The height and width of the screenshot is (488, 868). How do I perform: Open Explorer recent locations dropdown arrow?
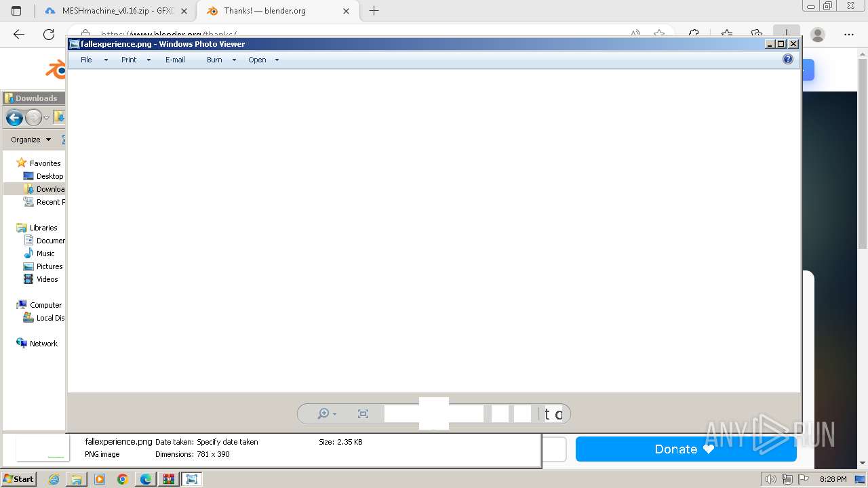(46, 118)
